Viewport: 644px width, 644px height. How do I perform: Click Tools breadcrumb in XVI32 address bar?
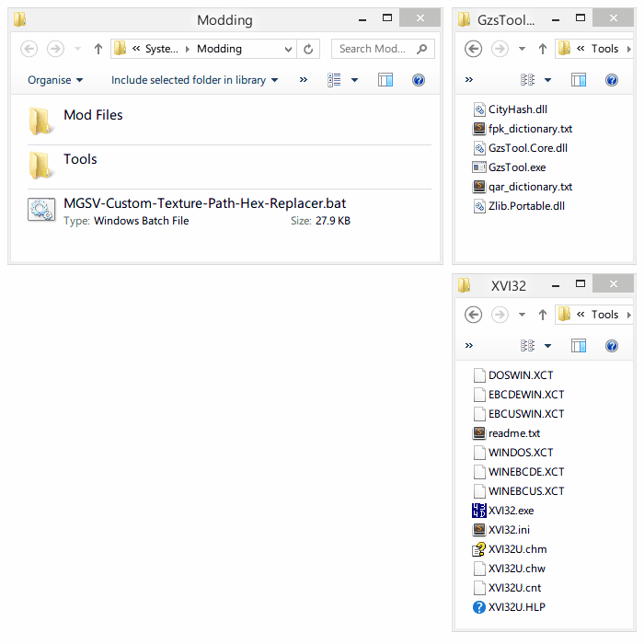[604, 315]
